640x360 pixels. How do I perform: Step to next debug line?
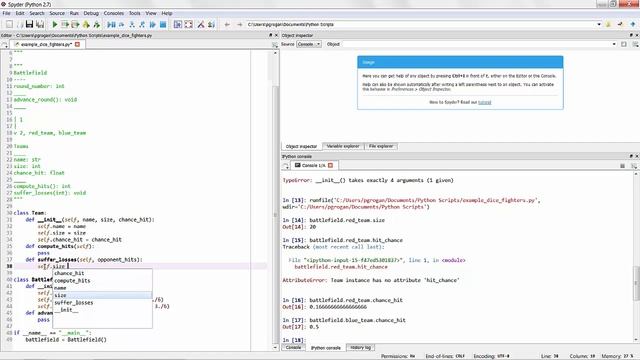122,24
